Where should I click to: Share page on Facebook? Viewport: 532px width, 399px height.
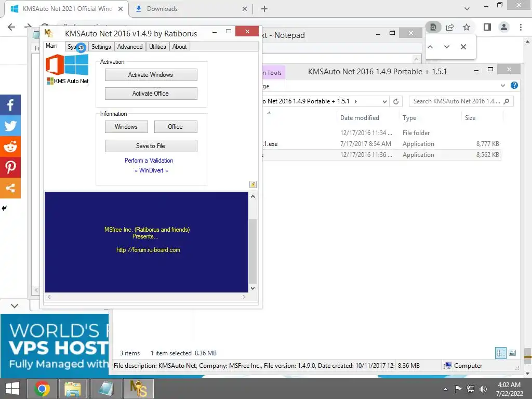click(x=10, y=105)
